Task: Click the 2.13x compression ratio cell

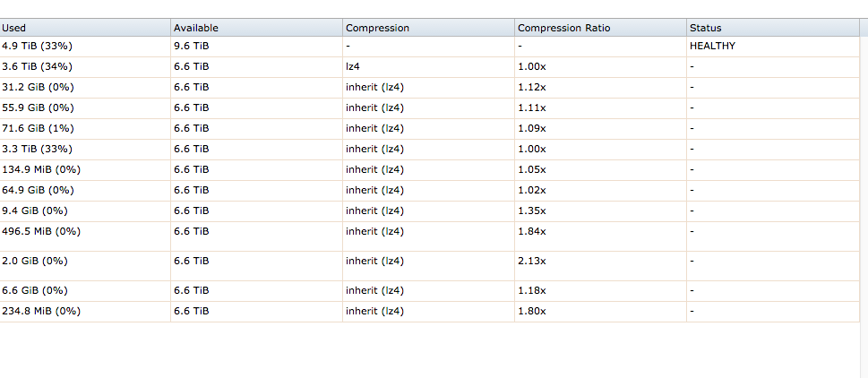Action: point(531,261)
